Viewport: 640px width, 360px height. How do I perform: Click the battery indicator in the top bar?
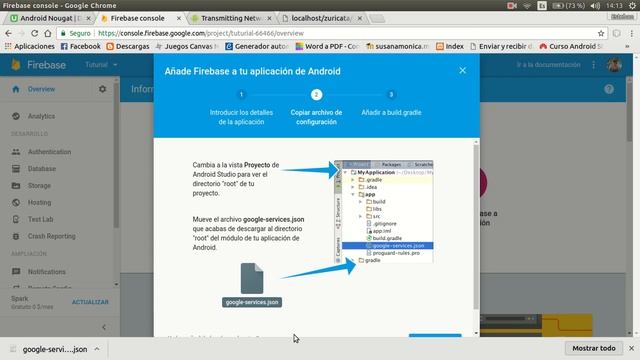(569, 6)
